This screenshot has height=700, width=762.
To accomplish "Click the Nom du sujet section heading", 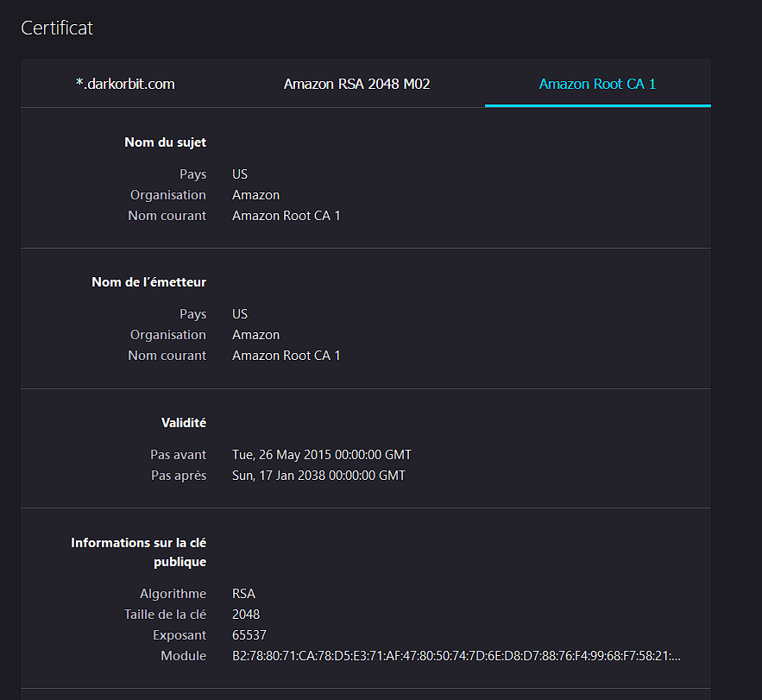I will coord(165,142).
